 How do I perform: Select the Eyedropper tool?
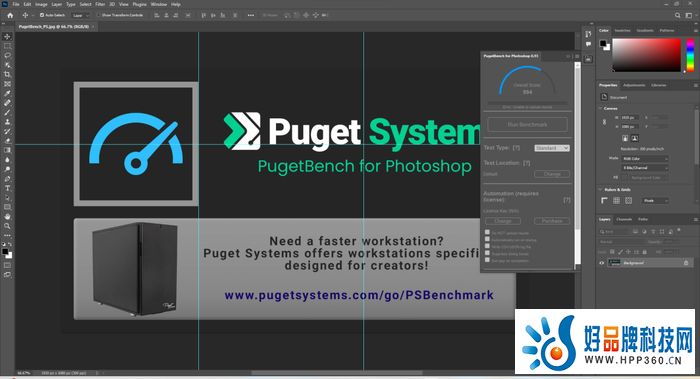coord(7,93)
